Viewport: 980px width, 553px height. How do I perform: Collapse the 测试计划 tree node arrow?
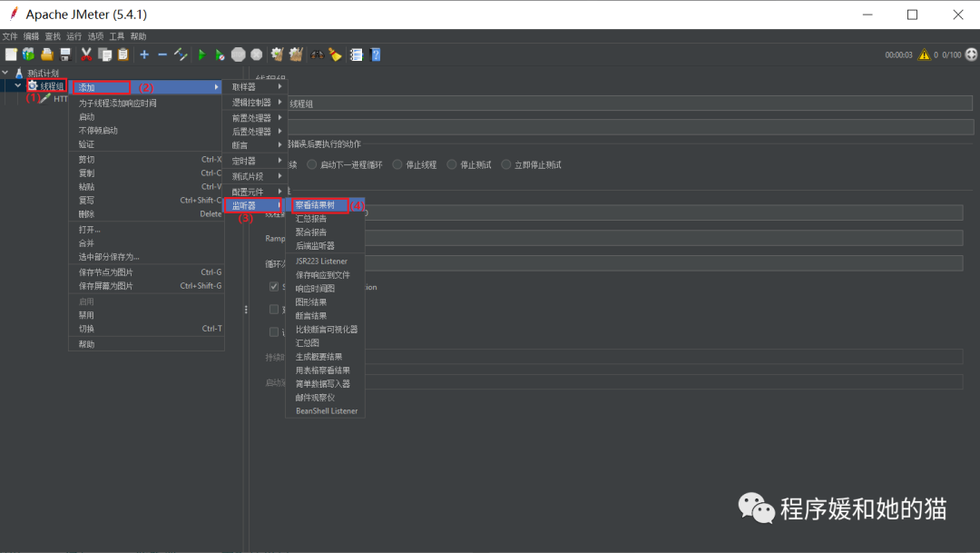pos(5,74)
